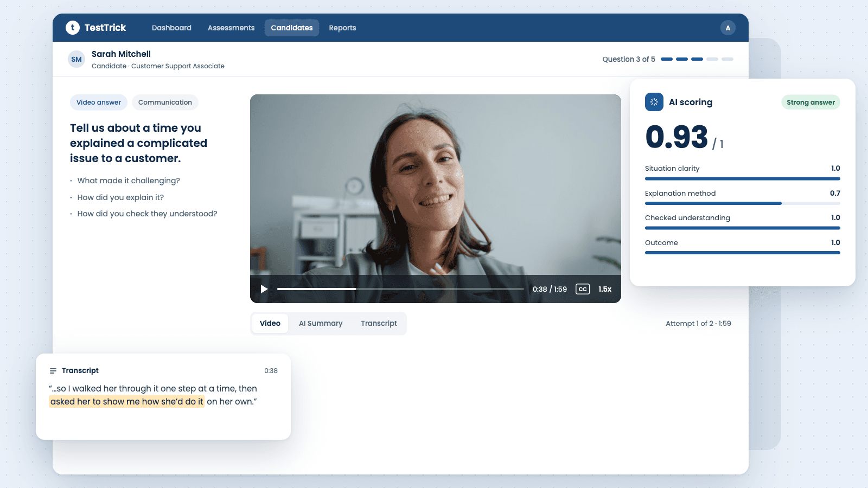
Task: Click the AI scoring sparkle icon
Action: 654,102
